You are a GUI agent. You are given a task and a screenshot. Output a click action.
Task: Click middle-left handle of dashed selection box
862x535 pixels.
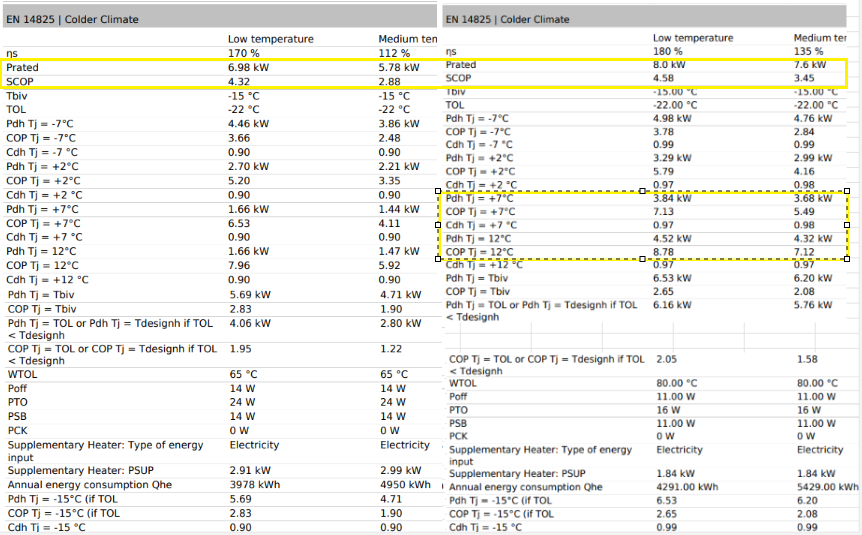pos(440,224)
